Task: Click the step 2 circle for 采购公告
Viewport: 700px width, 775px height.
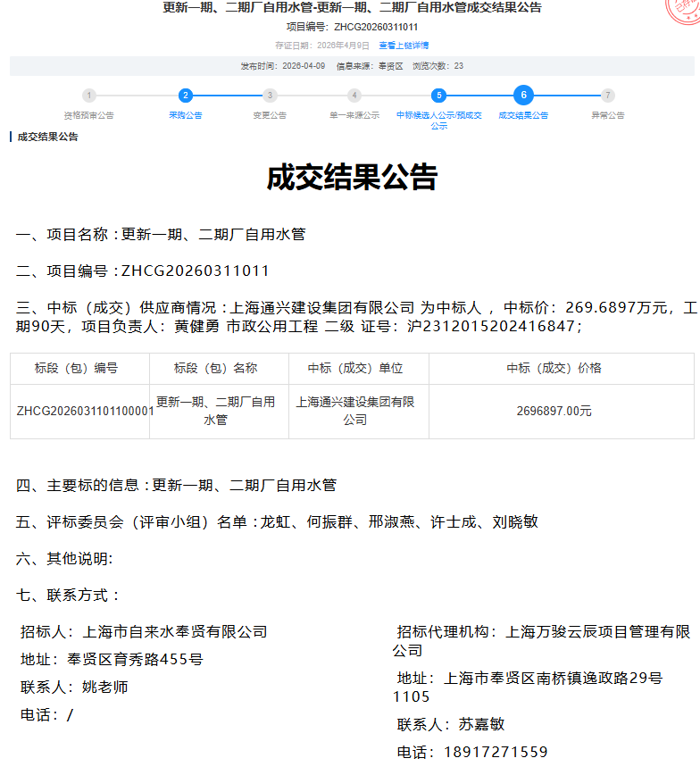Action: pyautogui.click(x=185, y=96)
